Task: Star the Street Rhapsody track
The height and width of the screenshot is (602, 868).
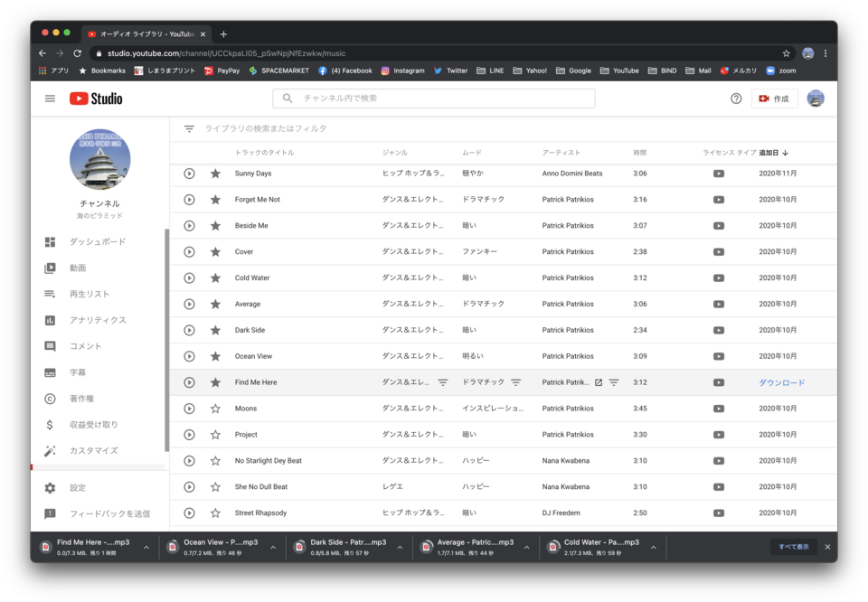Action: point(215,513)
